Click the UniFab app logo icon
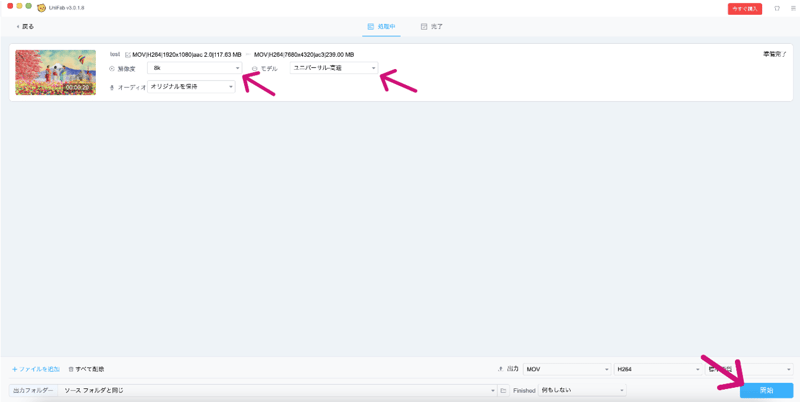Image resolution: width=800 pixels, height=402 pixels. [42, 8]
